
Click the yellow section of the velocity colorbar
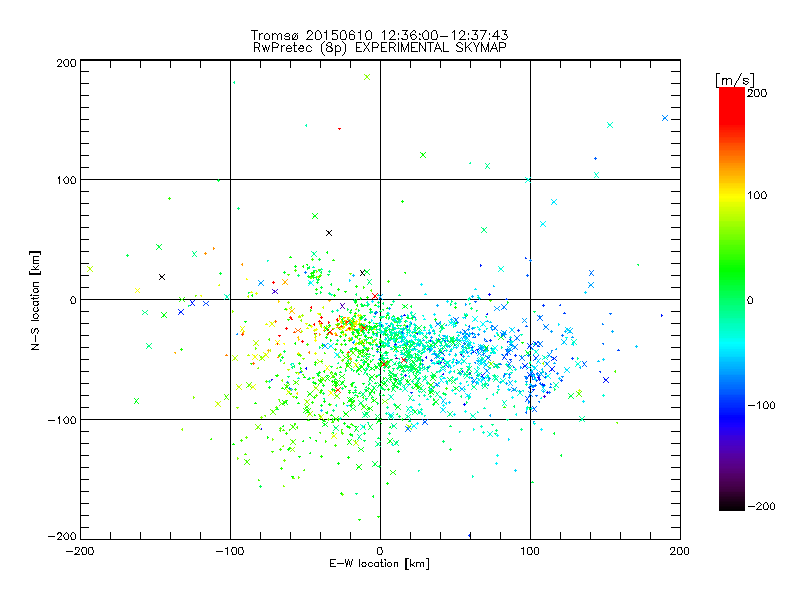(x=732, y=196)
